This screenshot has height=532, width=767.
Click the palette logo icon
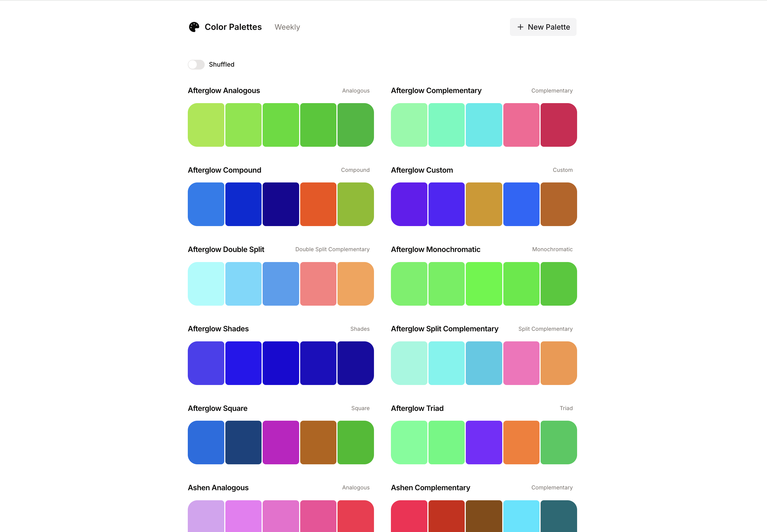pyautogui.click(x=194, y=27)
